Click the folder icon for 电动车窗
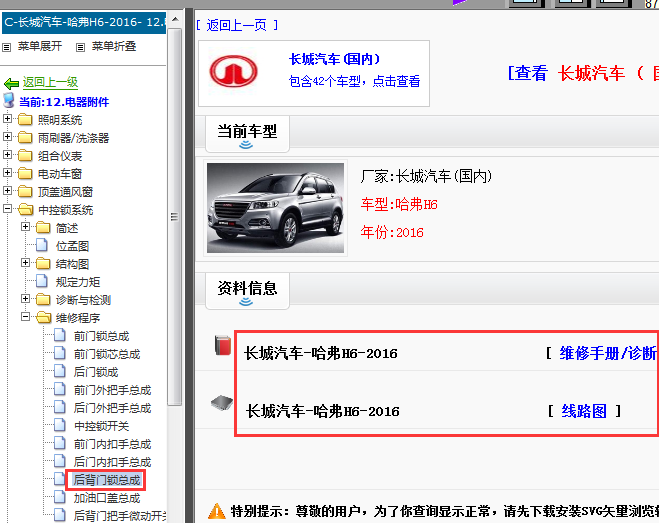The width and height of the screenshot is (659, 523). (25, 173)
